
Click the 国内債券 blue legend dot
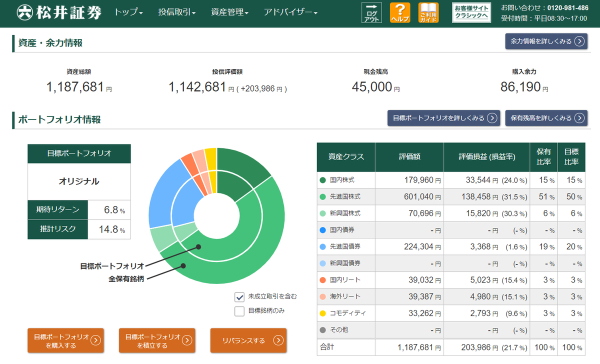point(322,230)
